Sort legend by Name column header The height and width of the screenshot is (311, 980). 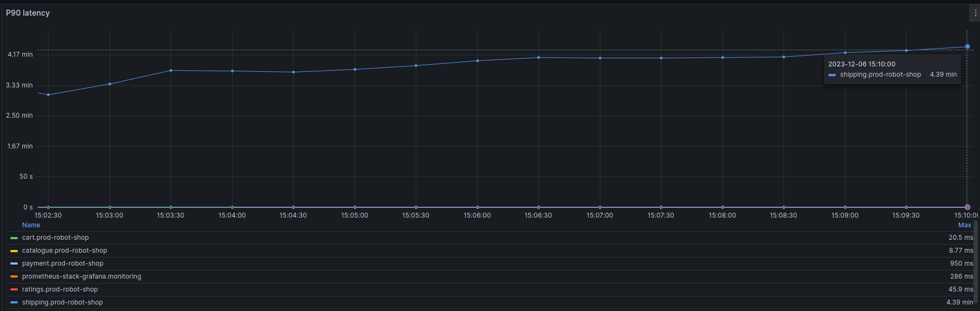(x=31, y=225)
